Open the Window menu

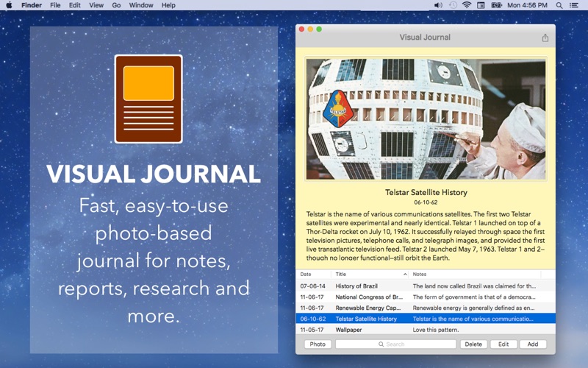tap(141, 5)
